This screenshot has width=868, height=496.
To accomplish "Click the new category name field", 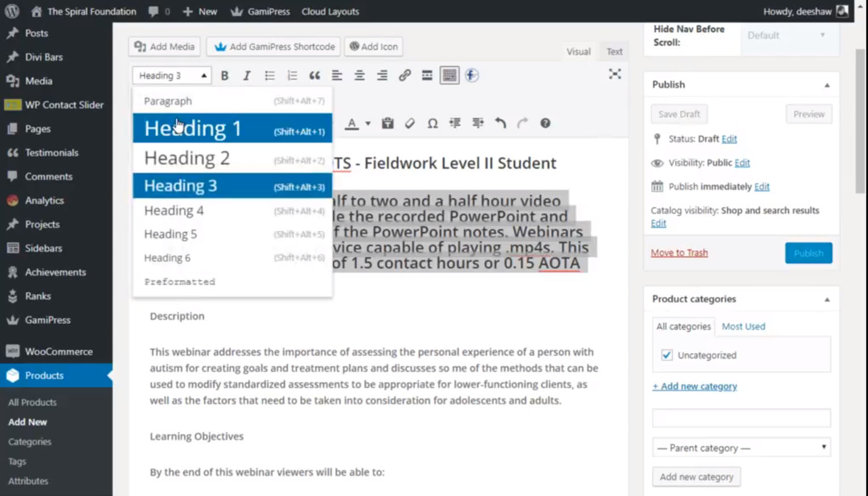I will [x=741, y=418].
